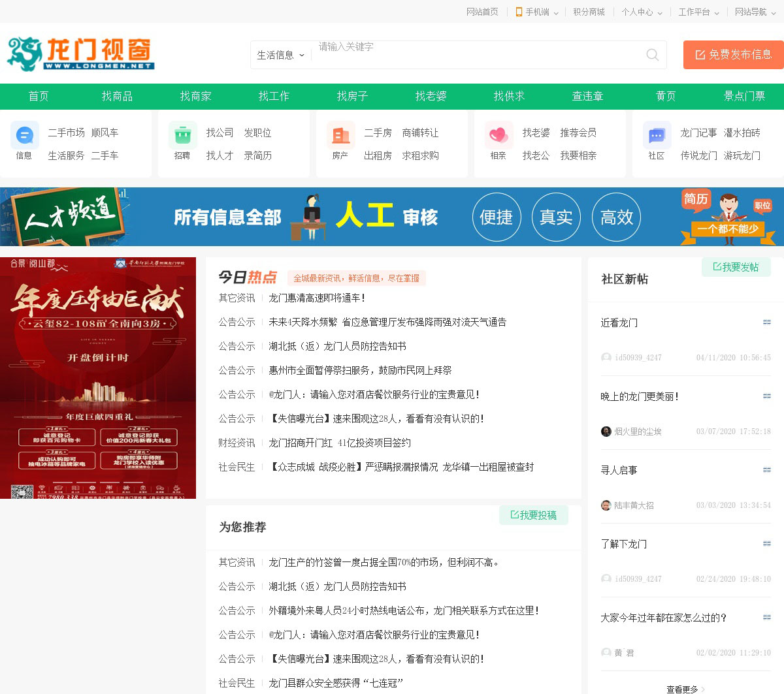Open the 招聘 recruitment icon
This screenshot has width=784, height=694.
(x=182, y=136)
